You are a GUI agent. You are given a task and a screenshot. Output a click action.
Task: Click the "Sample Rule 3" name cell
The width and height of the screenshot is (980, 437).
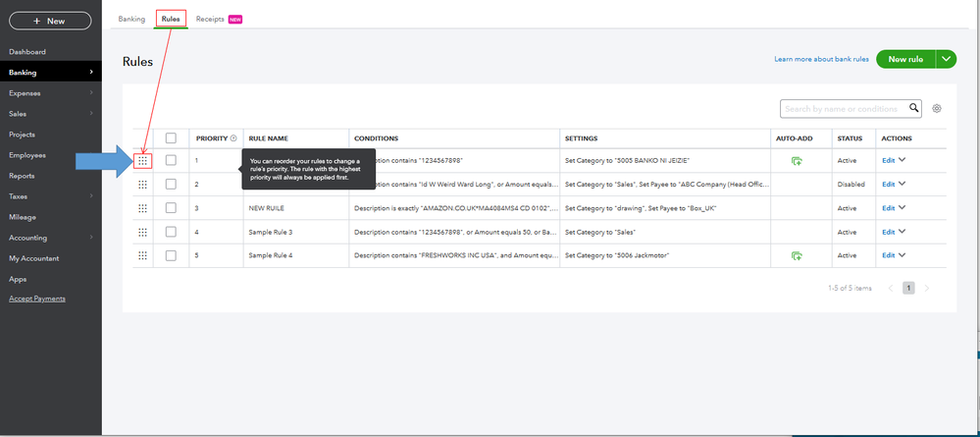(x=271, y=233)
